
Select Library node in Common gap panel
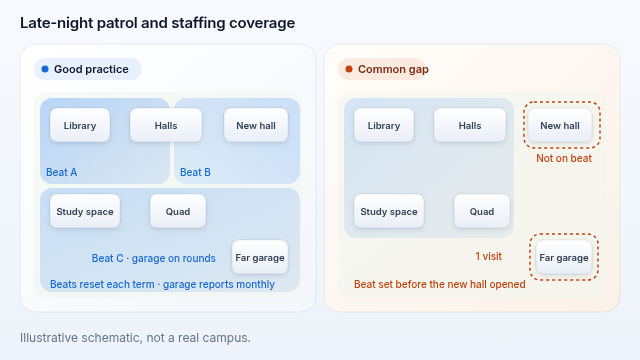pyautogui.click(x=384, y=125)
